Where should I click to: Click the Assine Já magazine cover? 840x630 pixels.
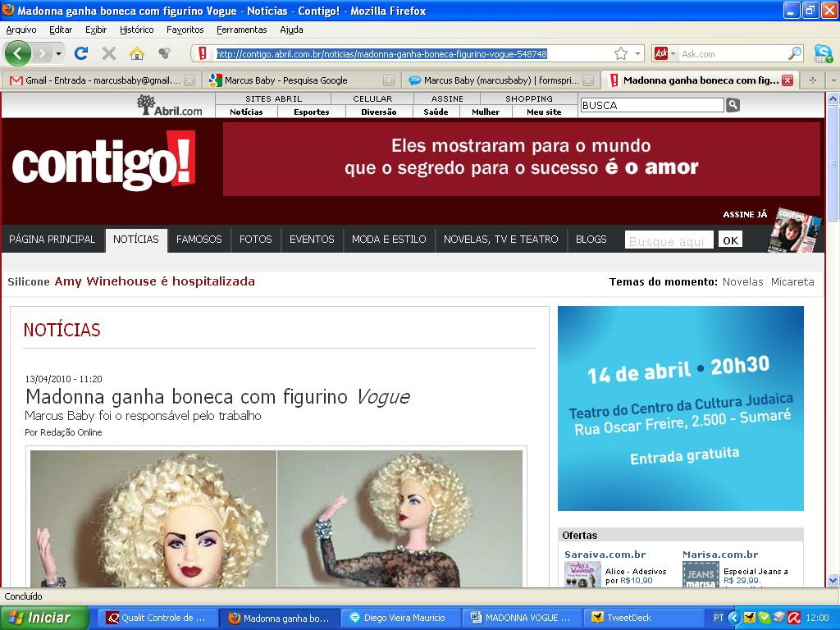tap(794, 230)
